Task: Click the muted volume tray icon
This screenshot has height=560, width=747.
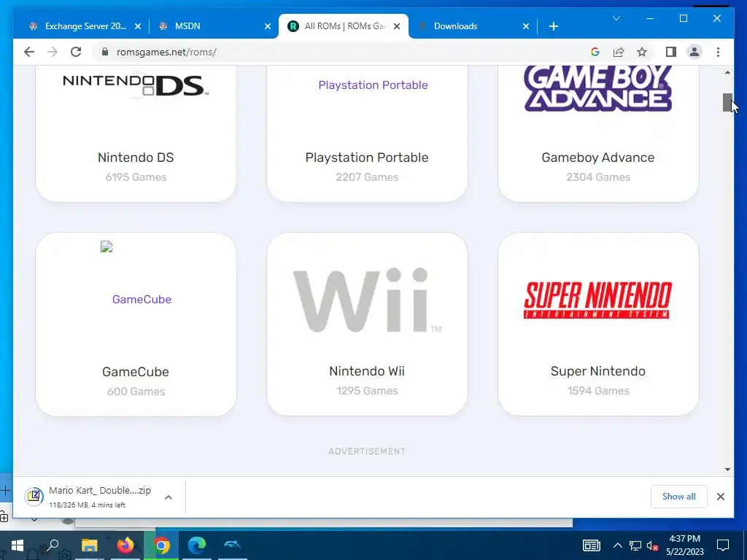Action: (x=652, y=545)
